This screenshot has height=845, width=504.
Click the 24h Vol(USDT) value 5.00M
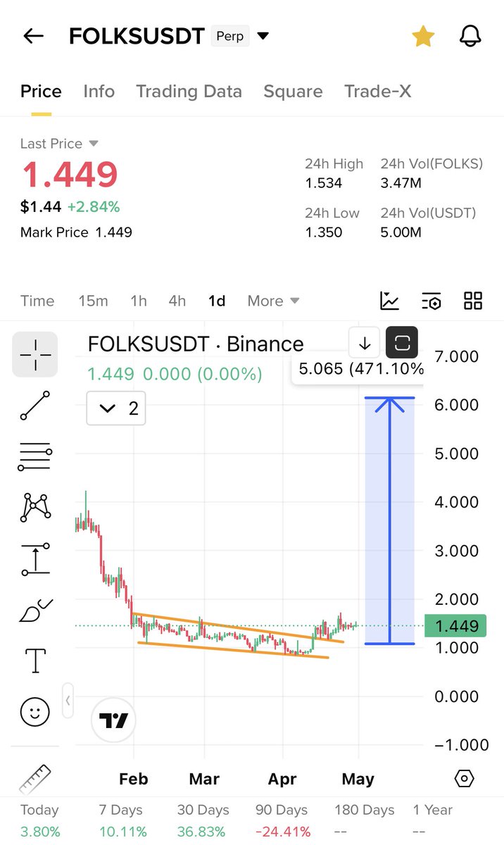401,232
